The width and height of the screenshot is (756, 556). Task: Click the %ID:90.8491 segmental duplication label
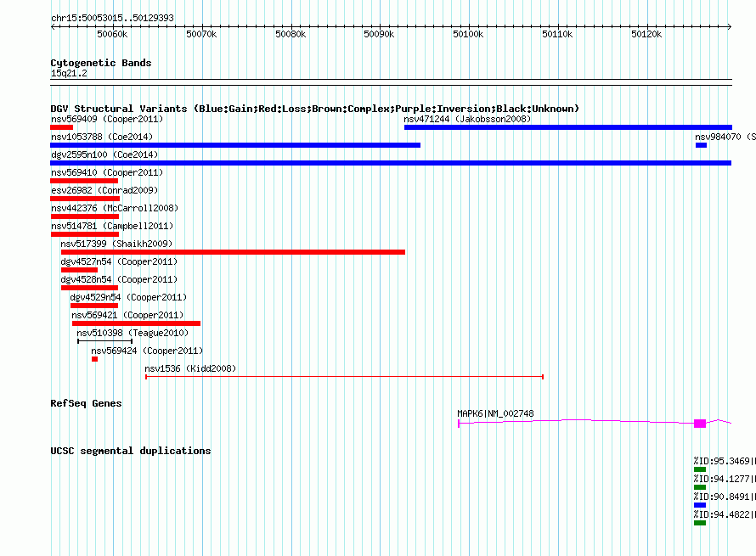(x=725, y=497)
